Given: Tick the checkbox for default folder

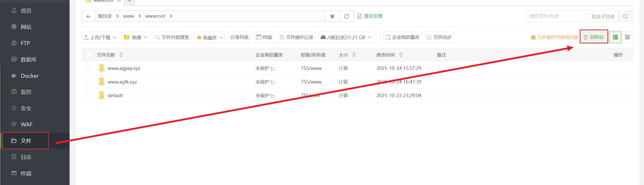Looking at the screenshot, I should (88, 96).
